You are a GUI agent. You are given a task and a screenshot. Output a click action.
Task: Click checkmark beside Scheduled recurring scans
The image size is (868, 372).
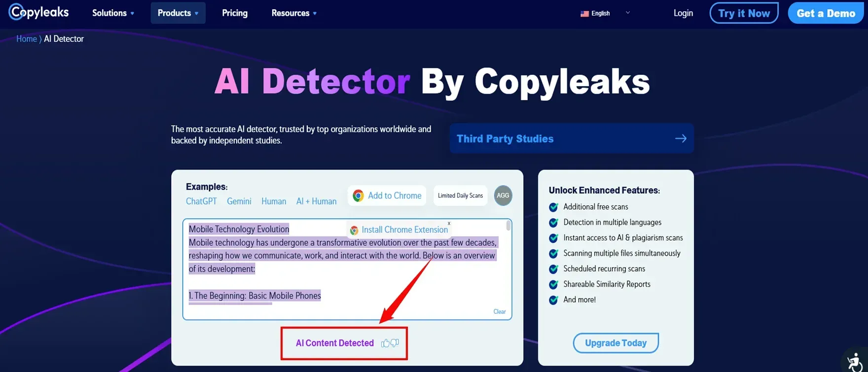tap(554, 269)
